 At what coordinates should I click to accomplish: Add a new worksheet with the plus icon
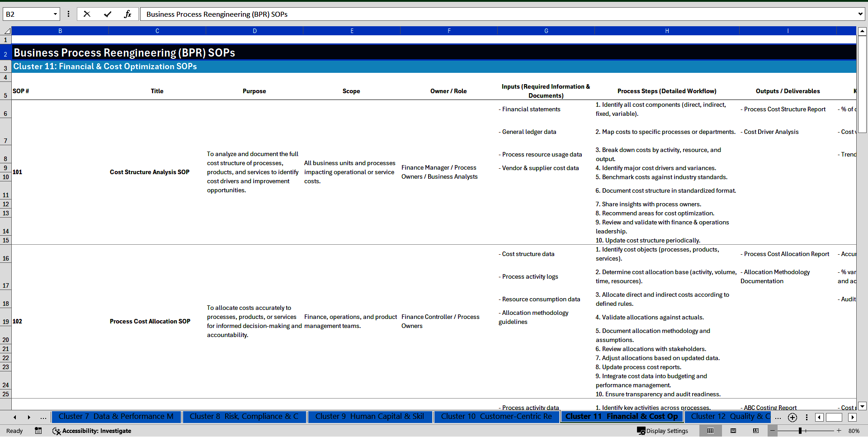(x=792, y=417)
